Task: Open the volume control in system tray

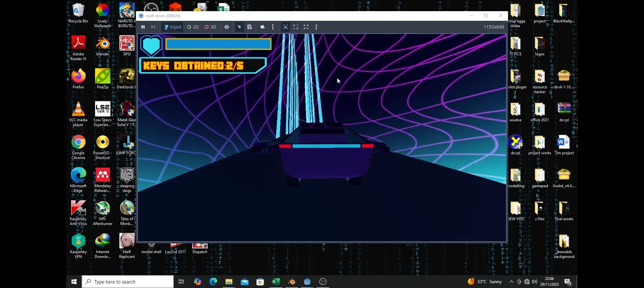Action: click(535, 282)
